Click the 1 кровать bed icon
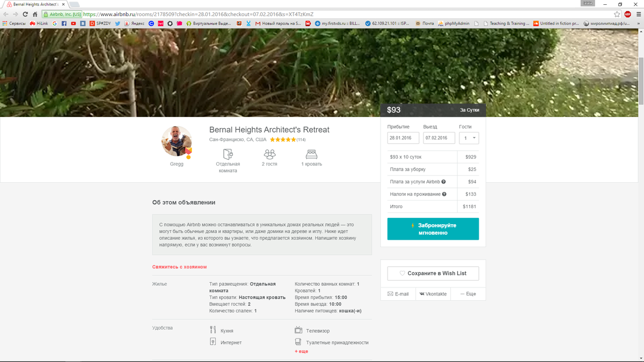The width and height of the screenshot is (644, 362). [311, 154]
